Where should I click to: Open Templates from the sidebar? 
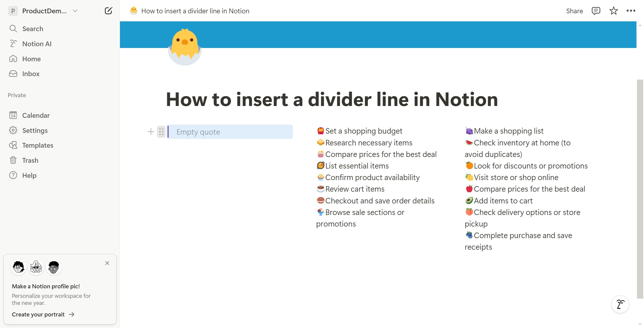point(38,145)
